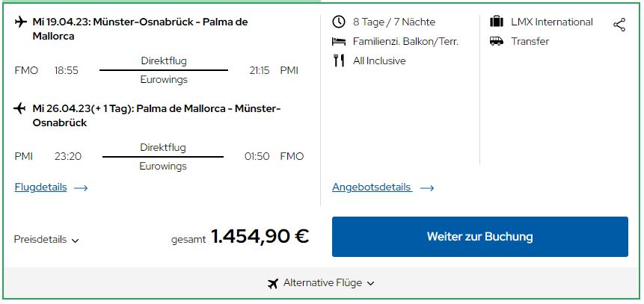
Task: Click the clock icon beside 8 Tage
Action: pyautogui.click(x=339, y=22)
